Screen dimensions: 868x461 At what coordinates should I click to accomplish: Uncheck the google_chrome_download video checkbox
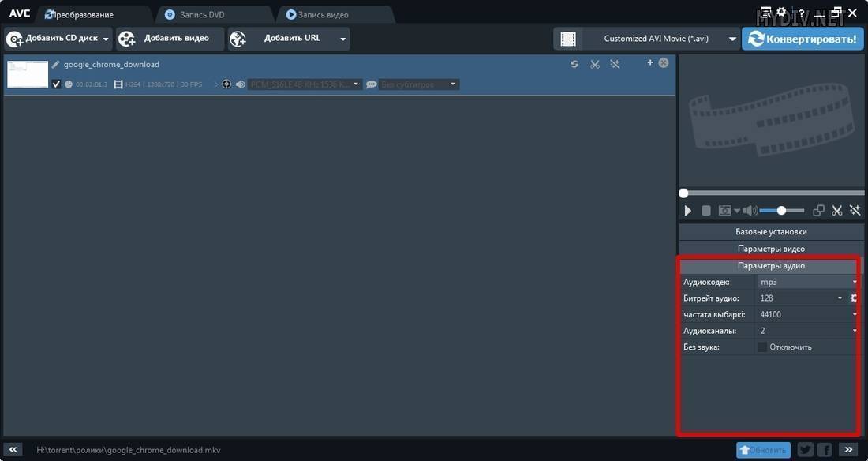pyautogui.click(x=56, y=84)
